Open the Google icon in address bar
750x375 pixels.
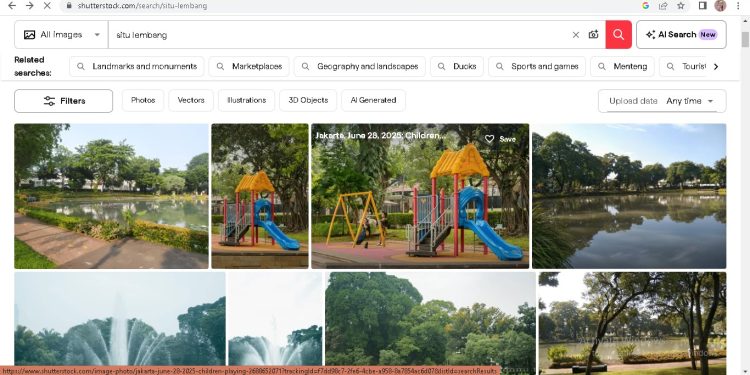coord(646,6)
